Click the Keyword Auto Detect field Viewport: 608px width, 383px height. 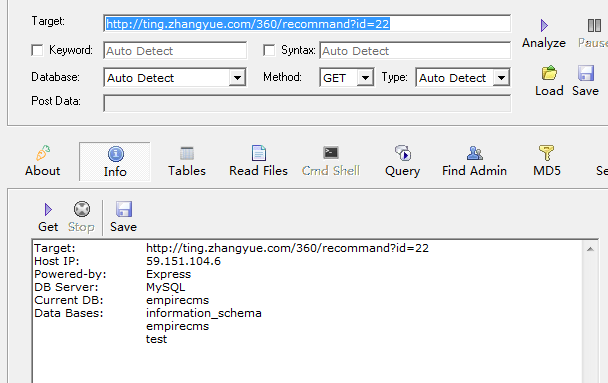pos(175,51)
